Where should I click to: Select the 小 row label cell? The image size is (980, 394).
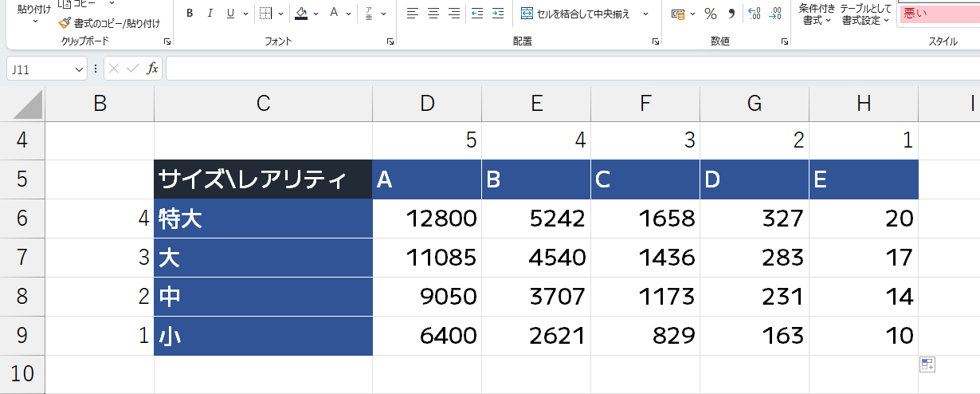coord(263,336)
